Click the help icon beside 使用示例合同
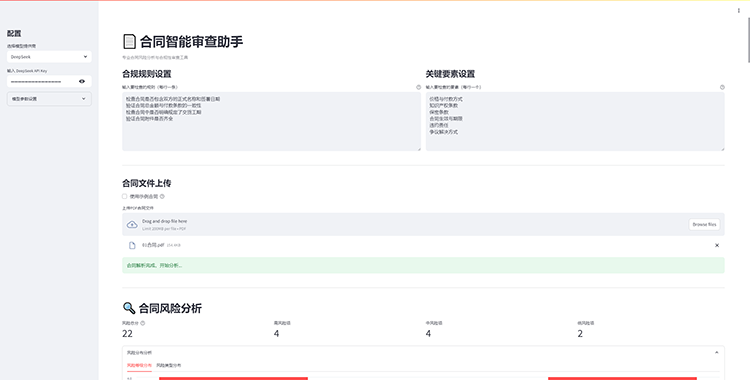Screen dimensions: 750x380 click(162, 196)
